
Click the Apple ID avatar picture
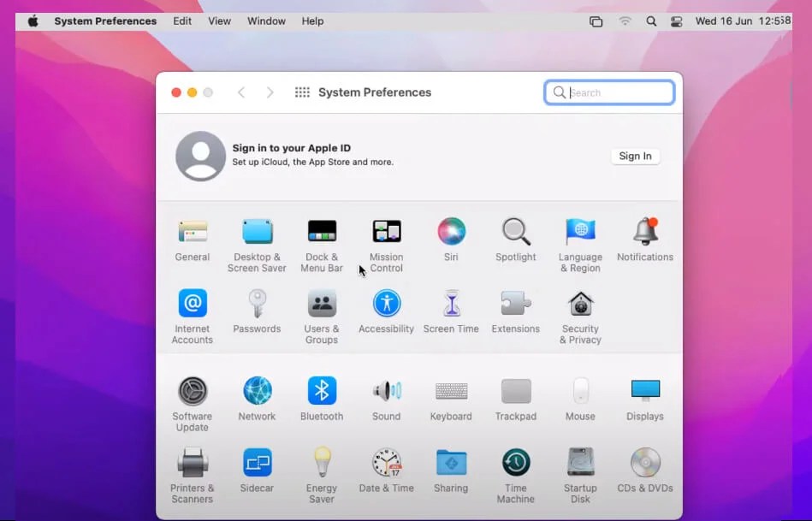click(200, 156)
